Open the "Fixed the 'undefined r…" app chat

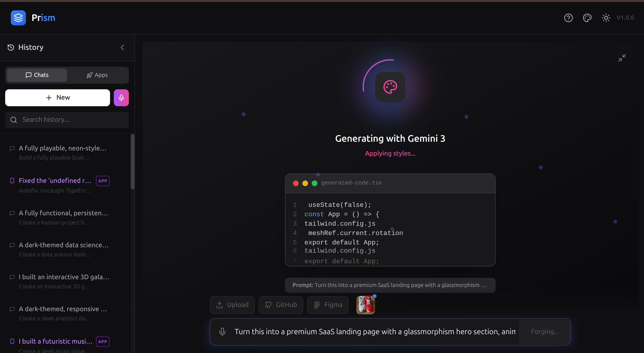[55, 181]
